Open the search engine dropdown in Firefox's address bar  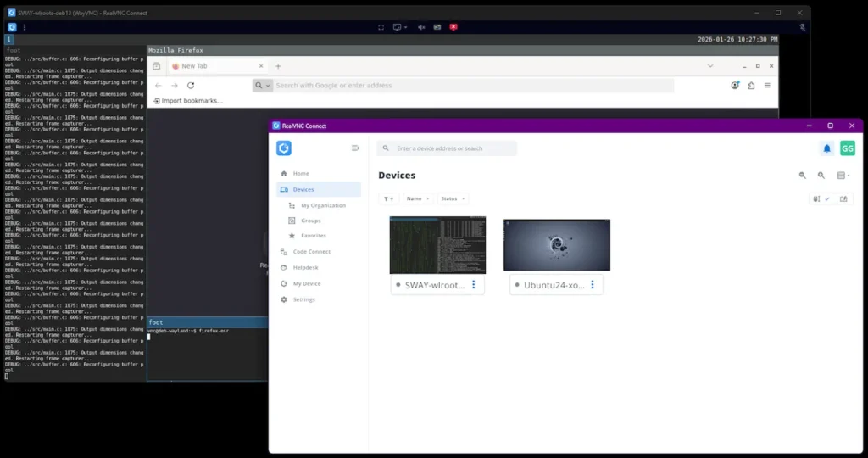[x=263, y=86]
